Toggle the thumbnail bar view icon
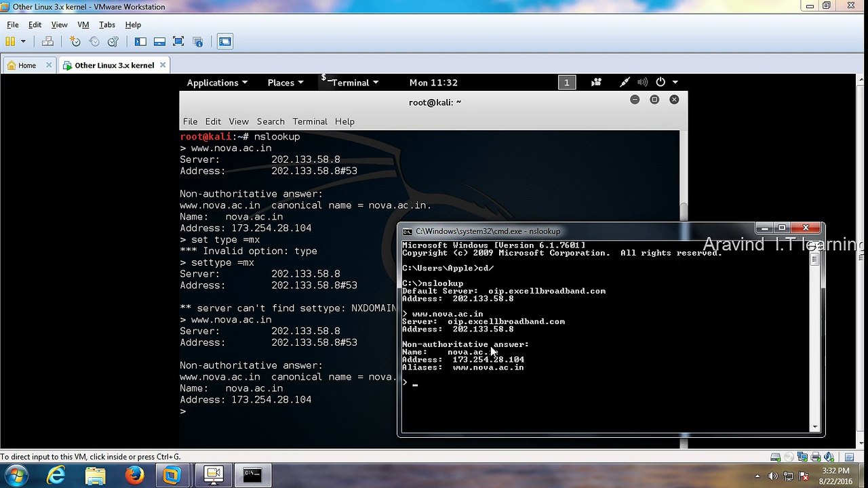The width and height of the screenshot is (868, 488). [x=159, y=41]
